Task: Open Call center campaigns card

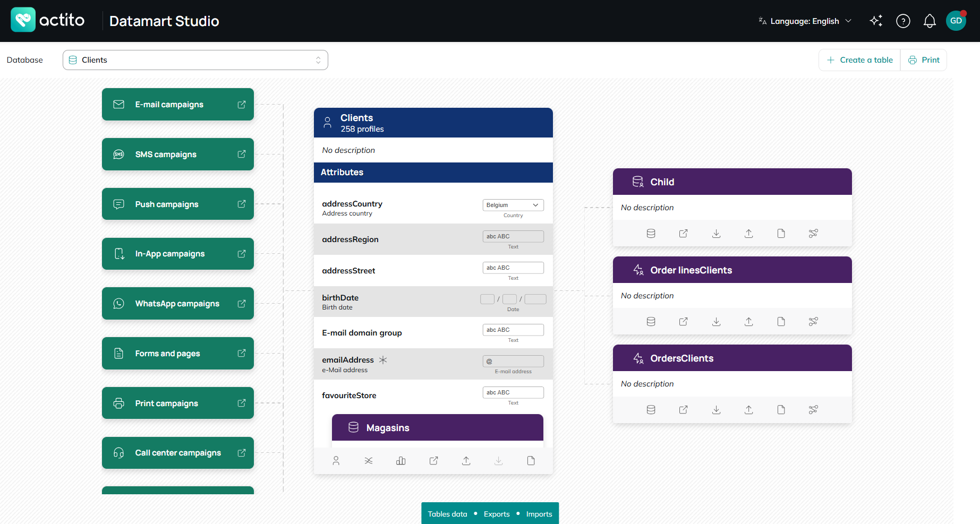Action: tap(178, 453)
